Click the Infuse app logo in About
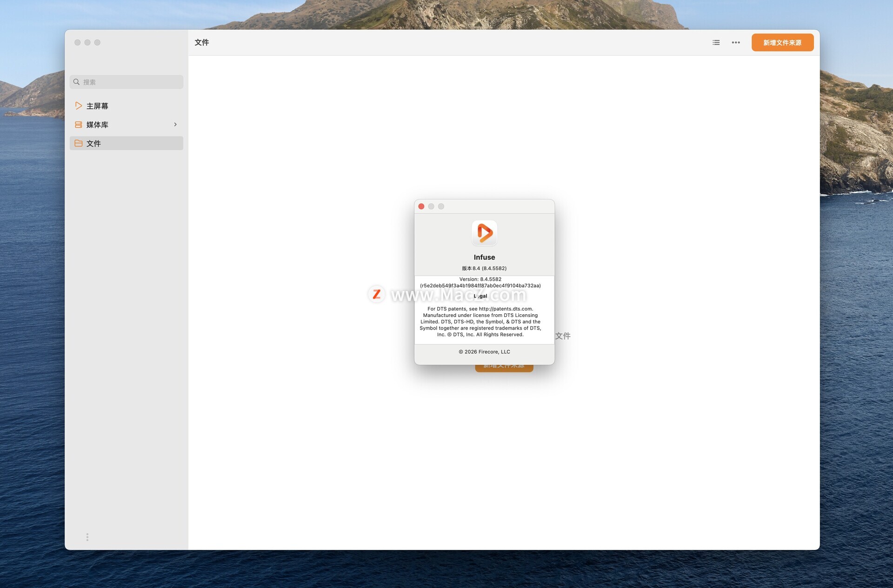 484,232
